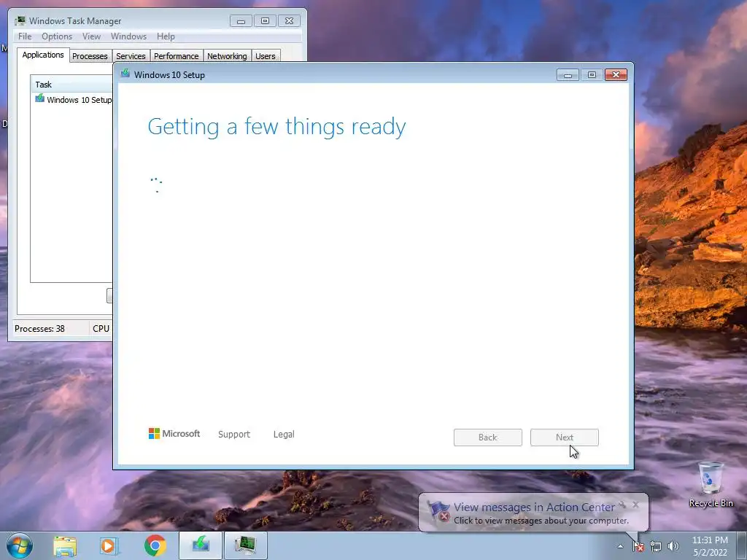
Task: Switch to Task Manager taskbar button
Action: pyautogui.click(x=245, y=545)
